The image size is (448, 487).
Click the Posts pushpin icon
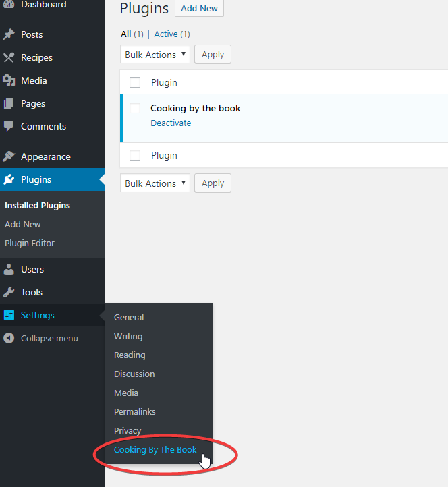pos(9,34)
